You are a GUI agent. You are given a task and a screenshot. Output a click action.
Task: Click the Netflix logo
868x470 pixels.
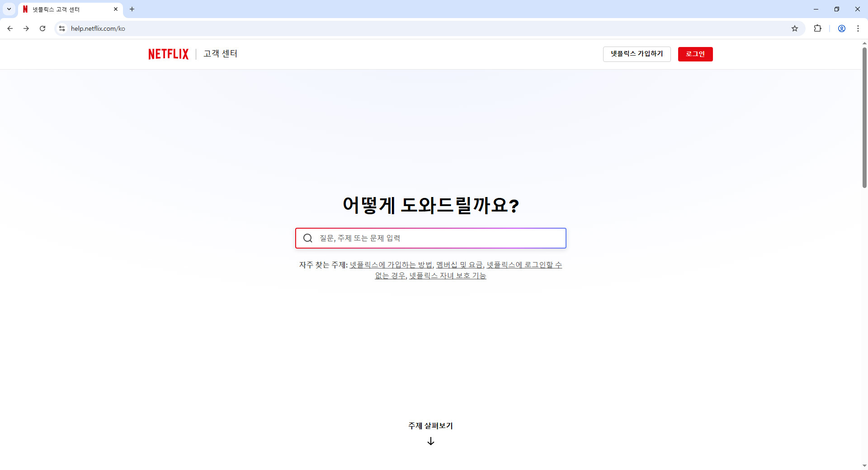pyautogui.click(x=168, y=54)
